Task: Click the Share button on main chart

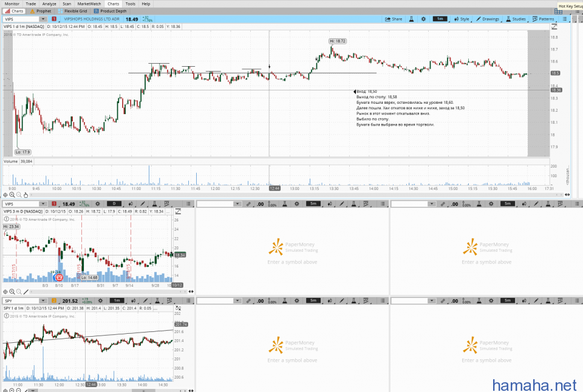Action: [394, 19]
